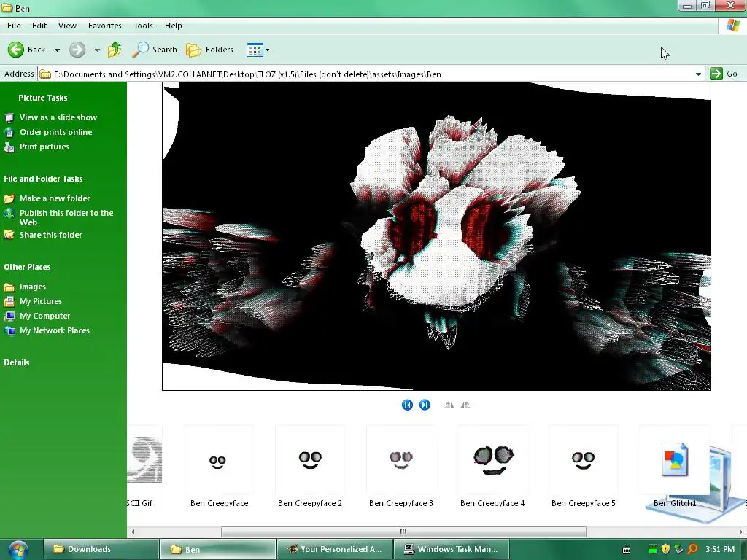
Task: Open the Help menu
Action: [174, 26]
